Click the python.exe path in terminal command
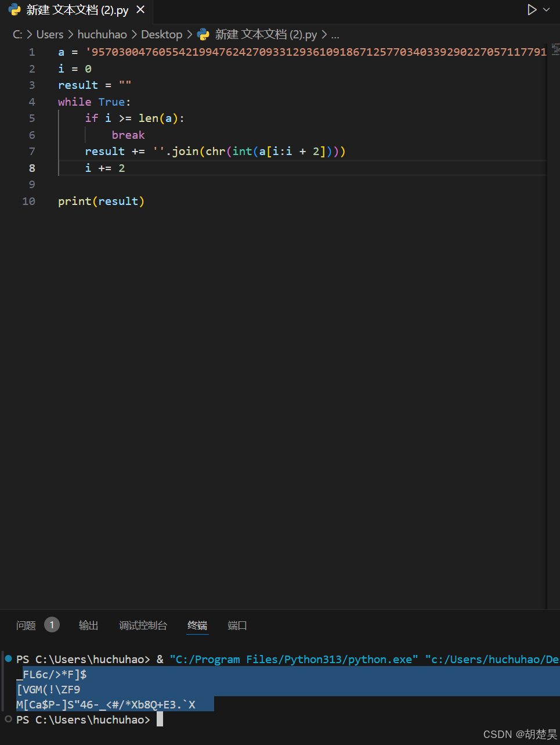 (294, 659)
